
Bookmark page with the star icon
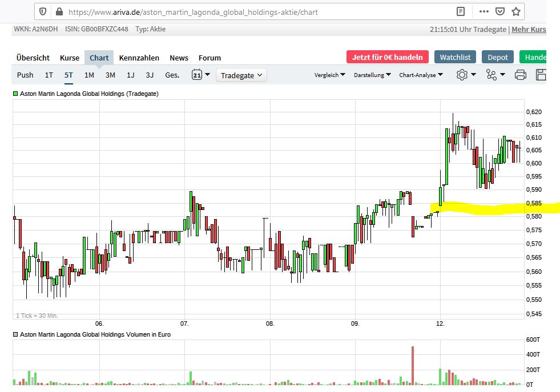516,11
